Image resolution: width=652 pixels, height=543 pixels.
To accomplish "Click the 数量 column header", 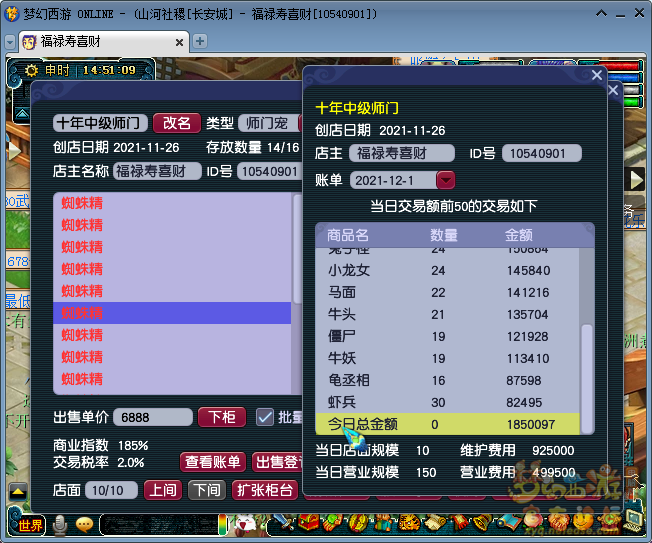I will click(x=444, y=235).
